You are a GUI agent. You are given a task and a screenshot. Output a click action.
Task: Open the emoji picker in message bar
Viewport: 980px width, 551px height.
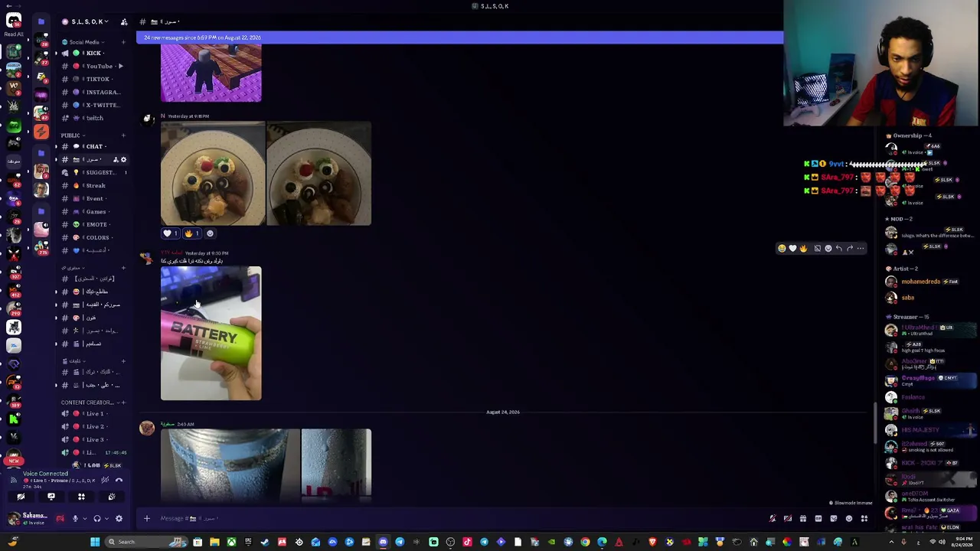pyautogui.click(x=849, y=518)
